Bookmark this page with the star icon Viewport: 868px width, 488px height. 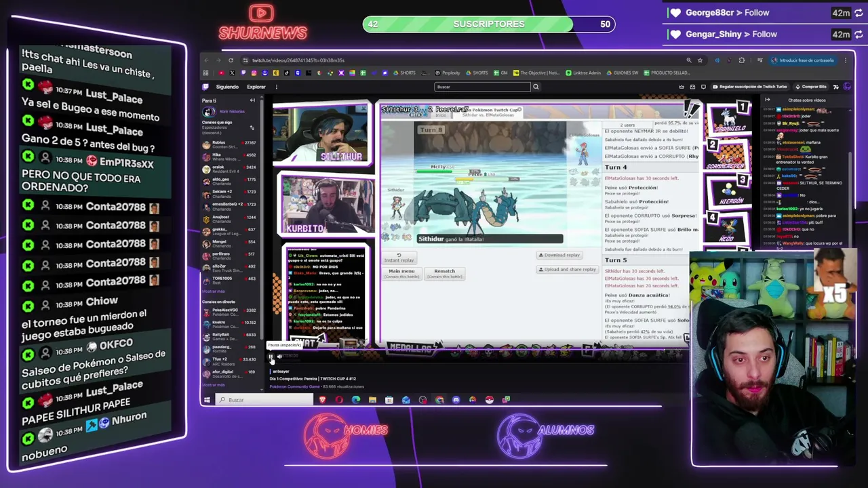coord(700,60)
